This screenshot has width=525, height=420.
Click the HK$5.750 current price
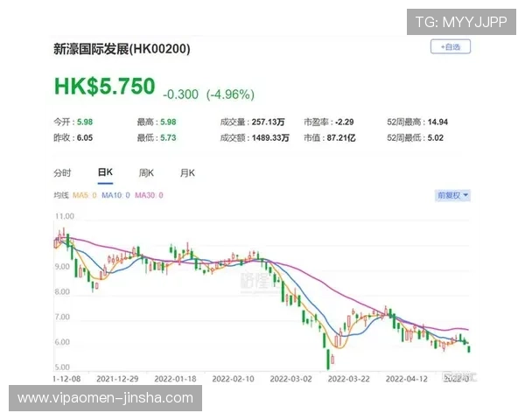pos(104,87)
